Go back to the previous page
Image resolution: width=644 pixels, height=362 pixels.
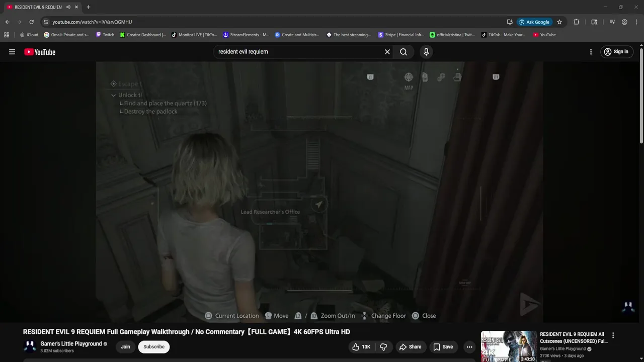7,22
